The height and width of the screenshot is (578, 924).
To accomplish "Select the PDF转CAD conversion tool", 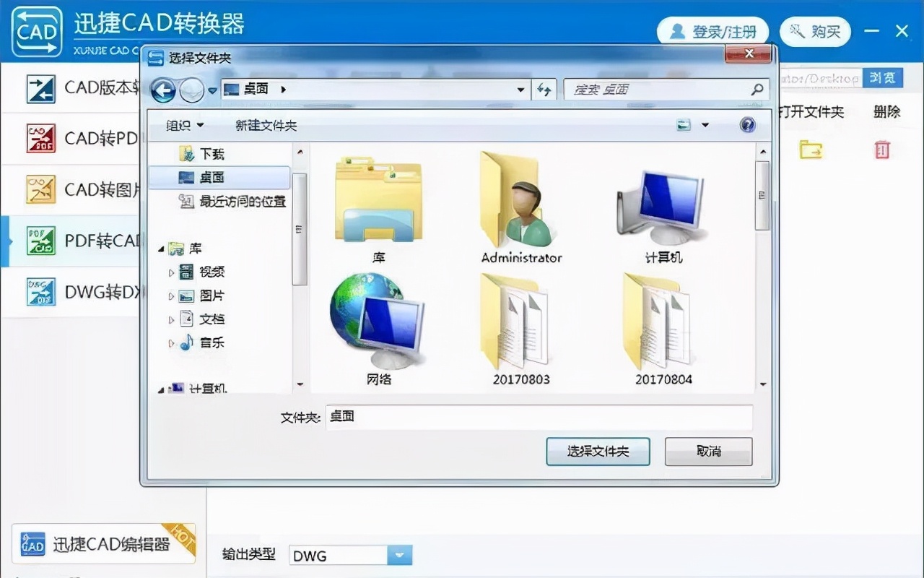I will tap(79, 241).
